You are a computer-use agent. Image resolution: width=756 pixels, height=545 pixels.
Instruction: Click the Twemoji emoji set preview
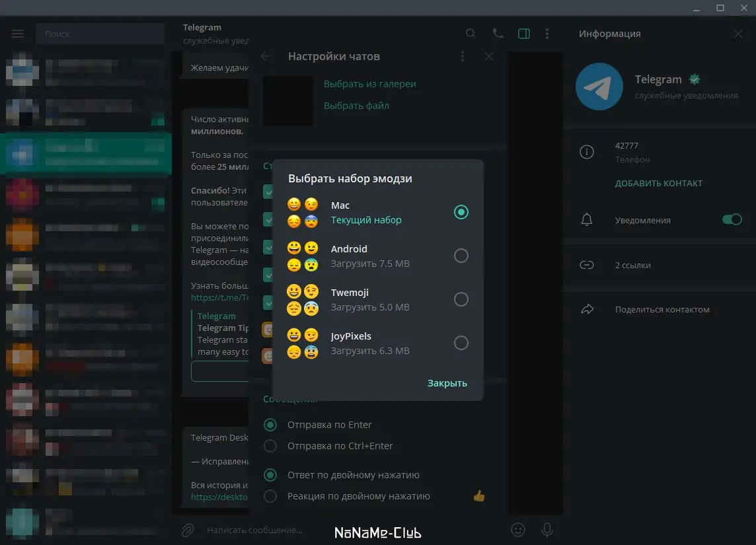[x=303, y=300]
